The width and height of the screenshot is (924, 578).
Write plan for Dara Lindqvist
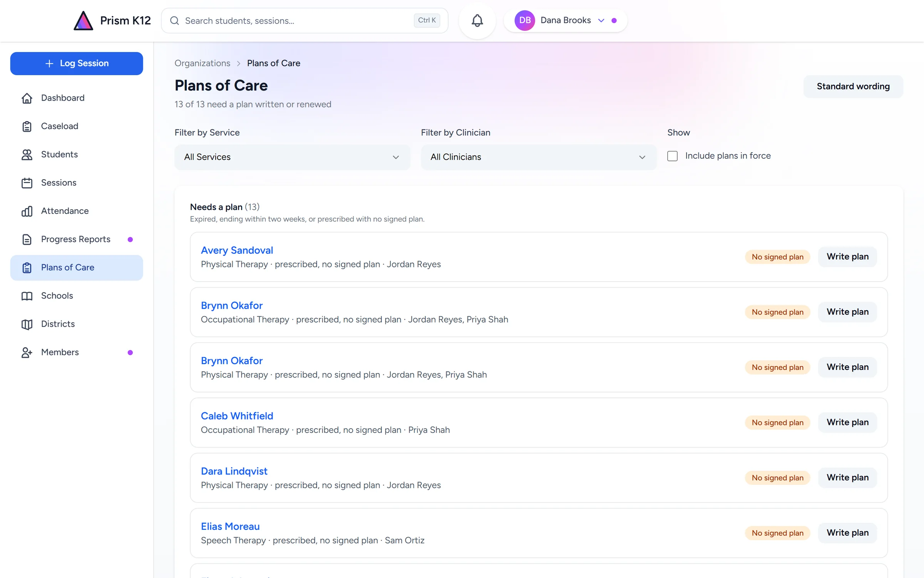coord(847,477)
